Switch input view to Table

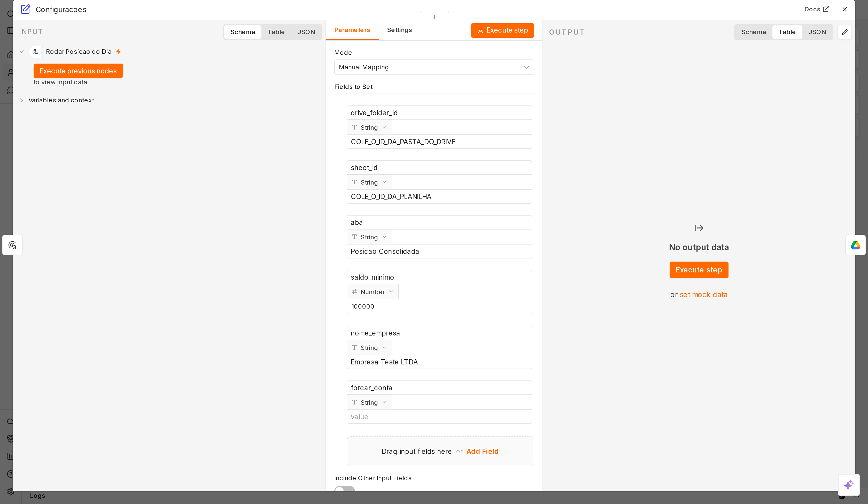(x=276, y=32)
